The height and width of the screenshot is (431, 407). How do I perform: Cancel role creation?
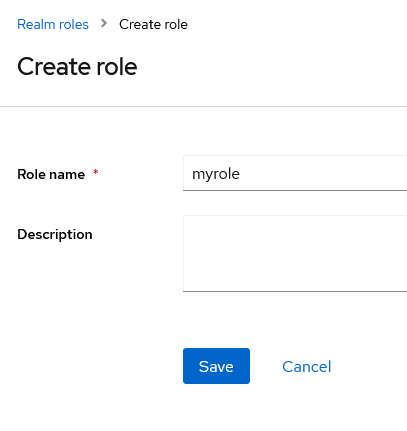[307, 366]
